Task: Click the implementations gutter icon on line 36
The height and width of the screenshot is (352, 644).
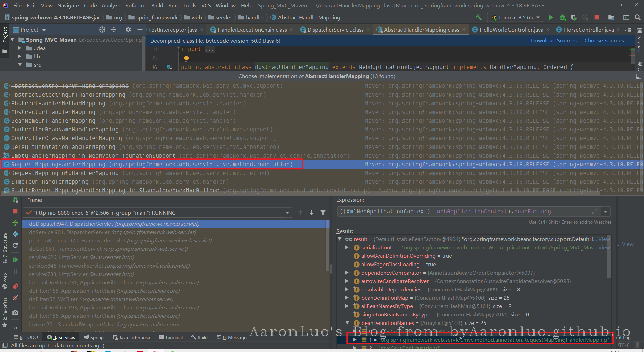Action: [170, 67]
